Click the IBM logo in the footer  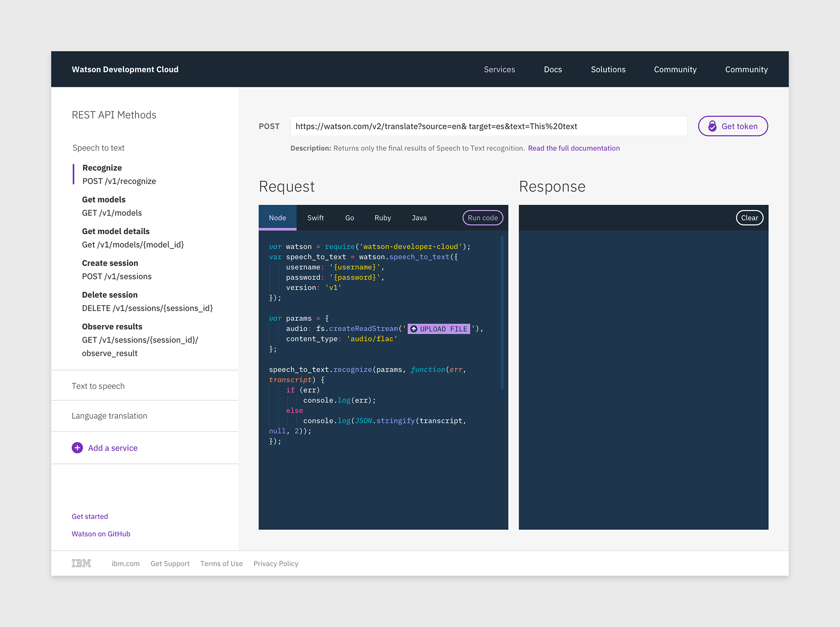[81, 564]
